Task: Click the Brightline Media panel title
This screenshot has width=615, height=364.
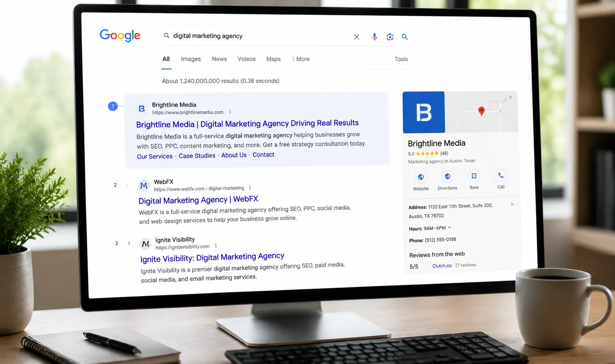Action: point(437,143)
